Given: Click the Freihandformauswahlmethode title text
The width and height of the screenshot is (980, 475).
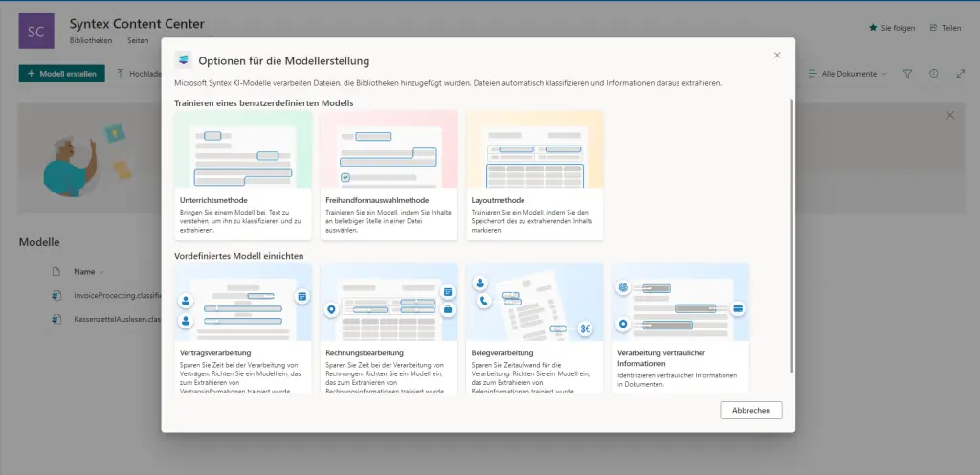Looking at the screenshot, I should click(x=377, y=200).
